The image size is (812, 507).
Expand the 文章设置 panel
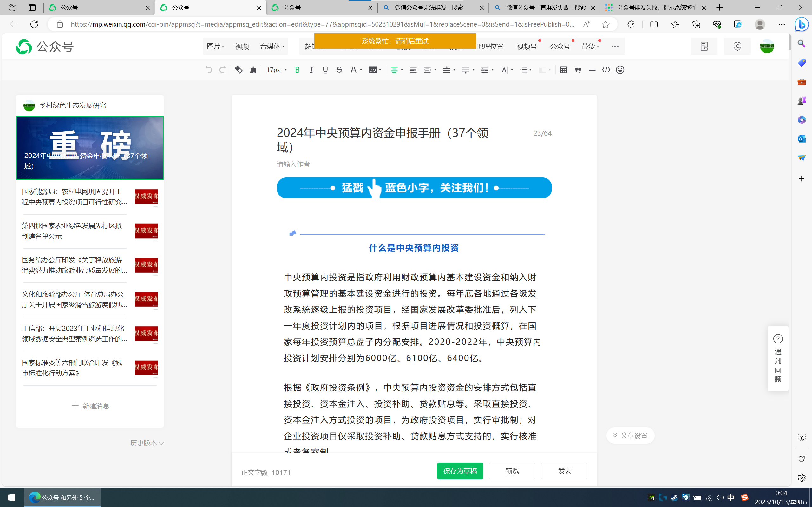tap(630, 435)
